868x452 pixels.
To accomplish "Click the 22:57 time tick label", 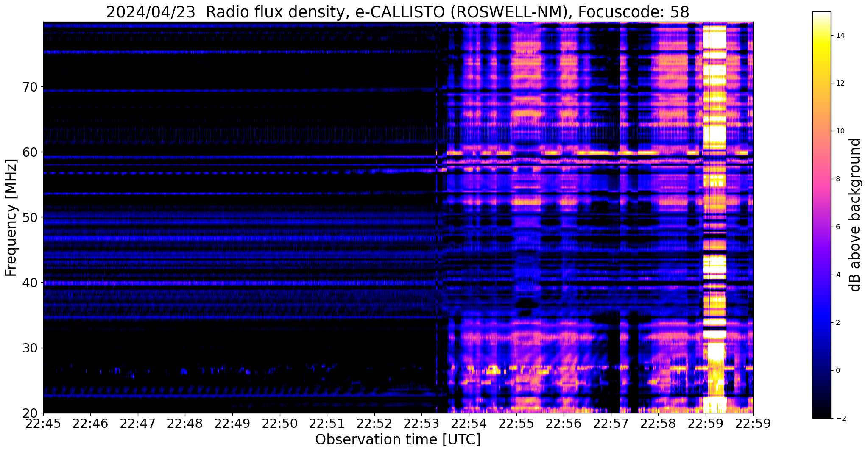I will coord(611,424).
